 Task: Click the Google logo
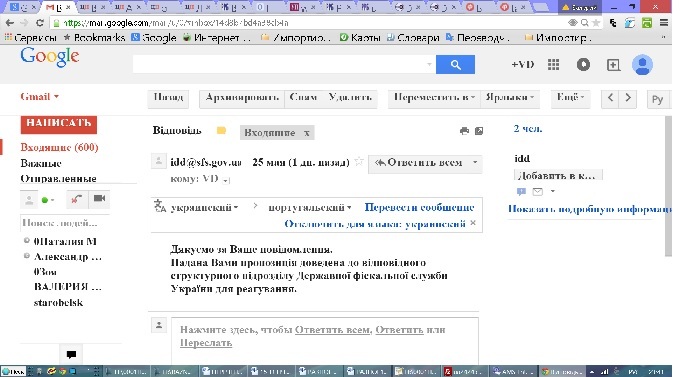coord(50,57)
